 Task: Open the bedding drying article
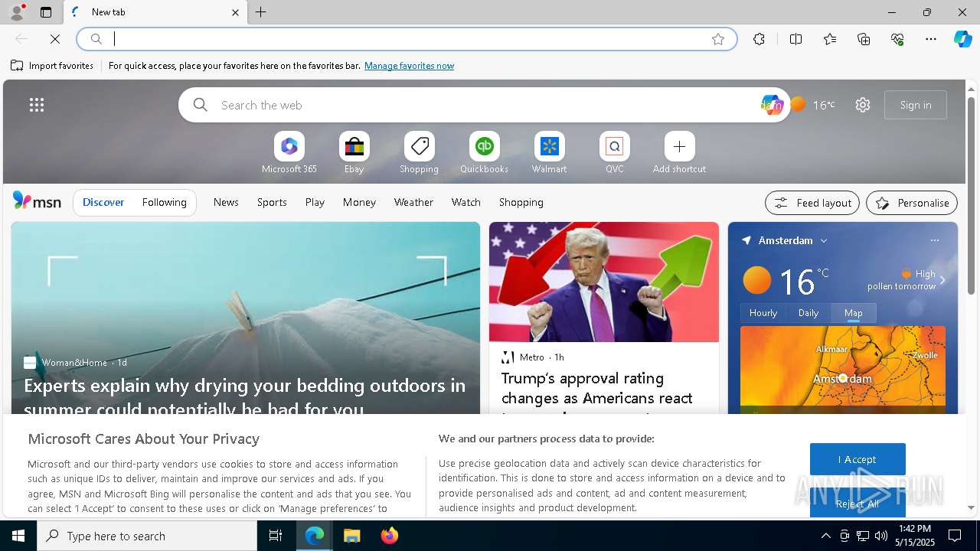(x=245, y=396)
